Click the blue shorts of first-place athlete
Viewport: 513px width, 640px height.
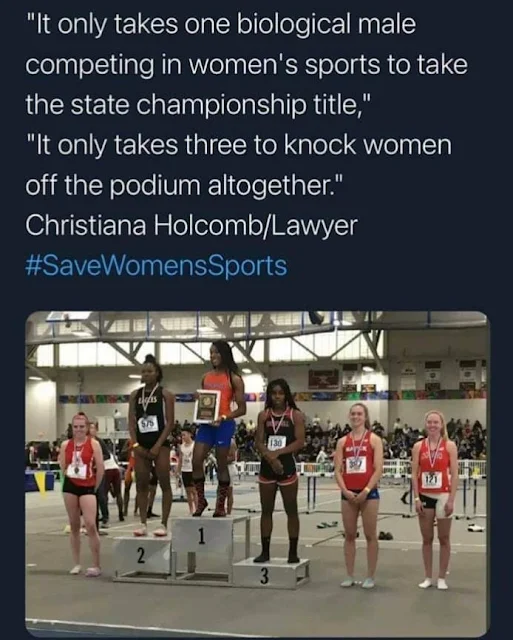pos(215,433)
